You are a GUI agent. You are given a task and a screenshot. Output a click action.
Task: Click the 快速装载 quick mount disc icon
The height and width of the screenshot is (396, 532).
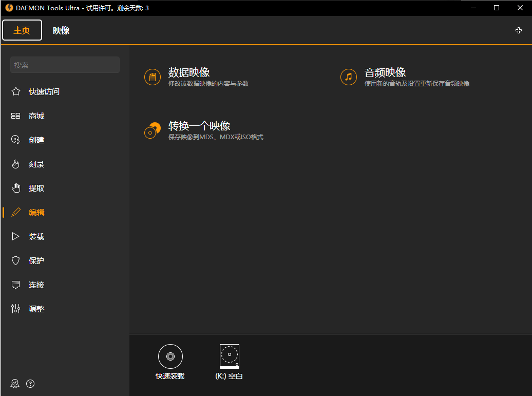pyautogui.click(x=170, y=356)
